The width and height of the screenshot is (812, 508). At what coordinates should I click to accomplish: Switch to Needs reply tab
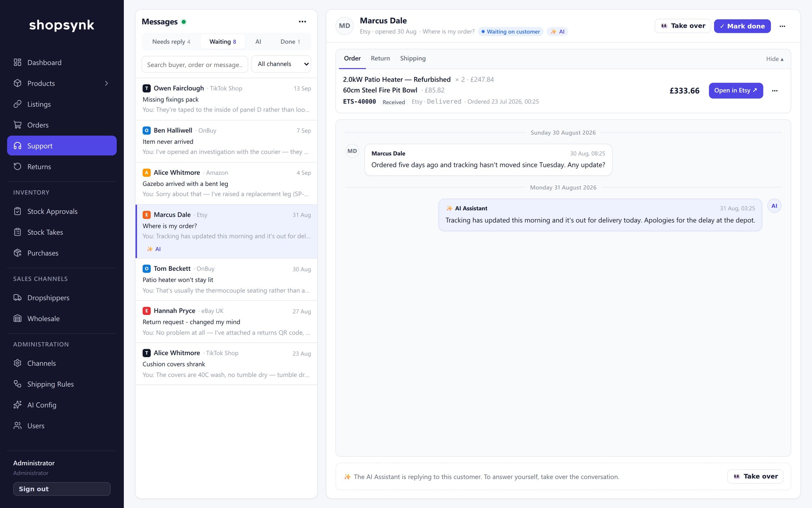coord(171,42)
